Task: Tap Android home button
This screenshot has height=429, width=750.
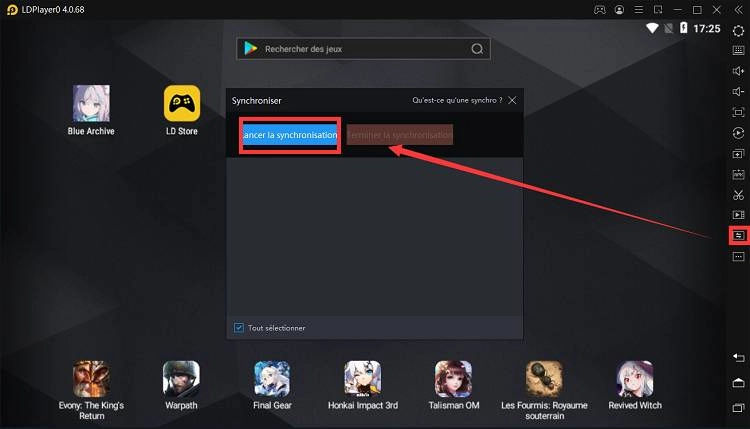Action: 739,383
